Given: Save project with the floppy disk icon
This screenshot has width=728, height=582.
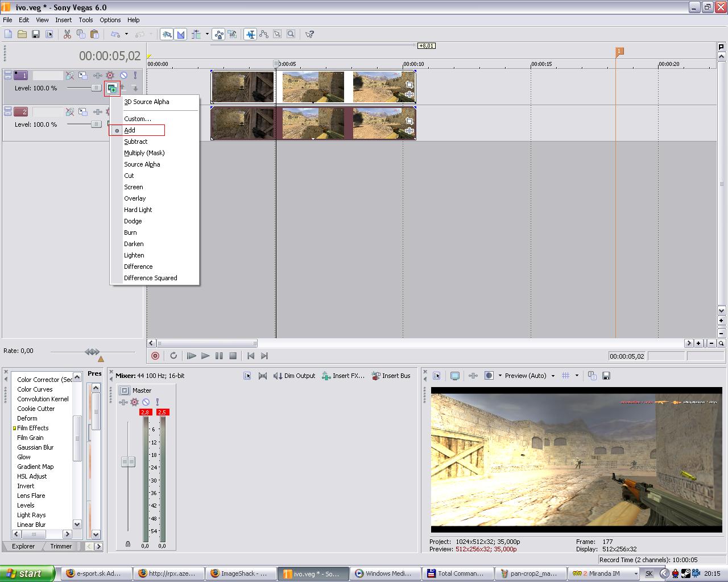Looking at the screenshot, I should pos(36,34).
